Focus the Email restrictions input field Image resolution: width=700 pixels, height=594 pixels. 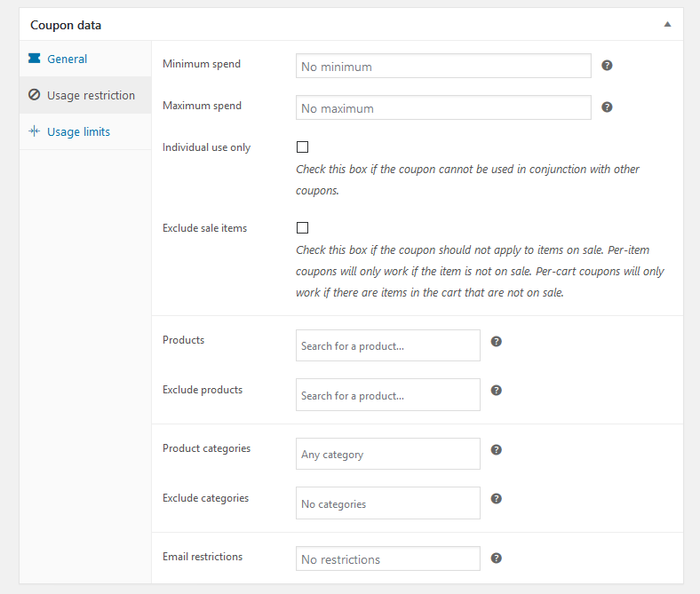click(x=388, y=558)
